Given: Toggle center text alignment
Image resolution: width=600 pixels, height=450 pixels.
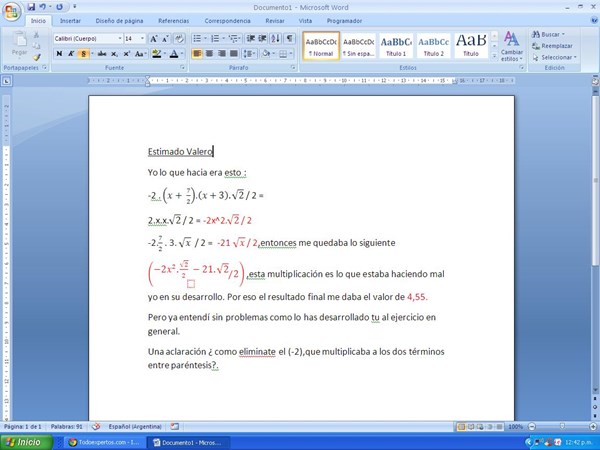Looking at the screenshot, I should pyautogui.click(x=209, y=54).
